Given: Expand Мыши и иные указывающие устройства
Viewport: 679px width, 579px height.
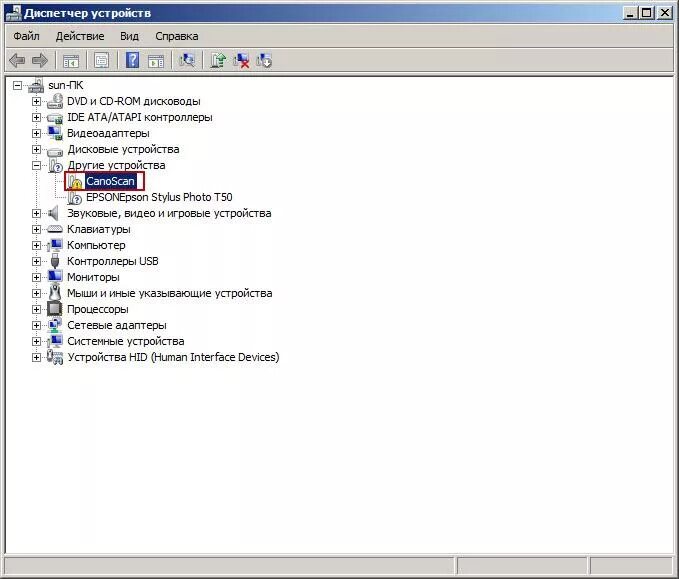Looking at the screenshot, I should [x=36, y=294].
